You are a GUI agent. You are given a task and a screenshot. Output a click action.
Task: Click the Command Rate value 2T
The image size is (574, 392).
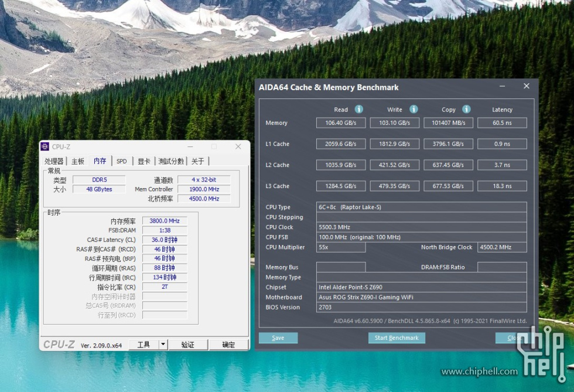(165, 287)
